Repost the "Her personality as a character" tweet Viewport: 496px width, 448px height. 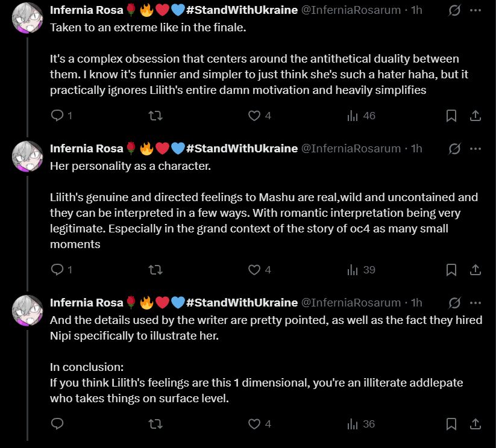155,270
